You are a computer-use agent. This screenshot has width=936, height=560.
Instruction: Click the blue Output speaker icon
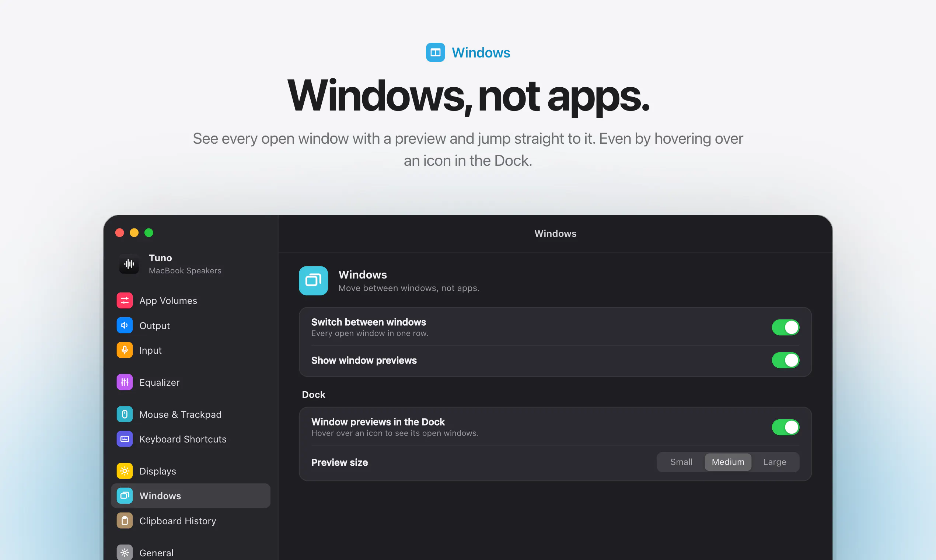point(125,325)
